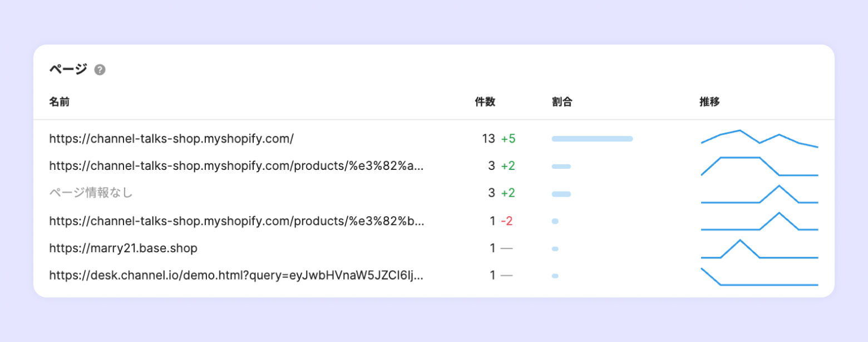Click the +5 change indicator

[508, 139]
